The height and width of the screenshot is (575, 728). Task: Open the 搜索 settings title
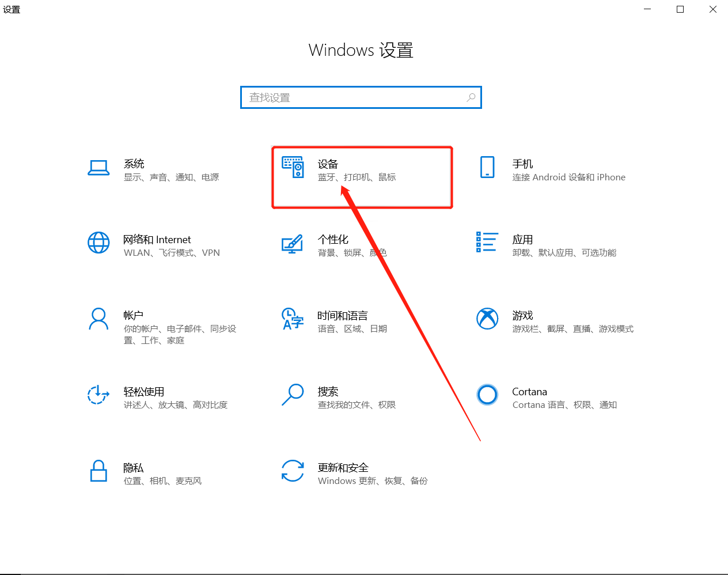pos(328,392)
